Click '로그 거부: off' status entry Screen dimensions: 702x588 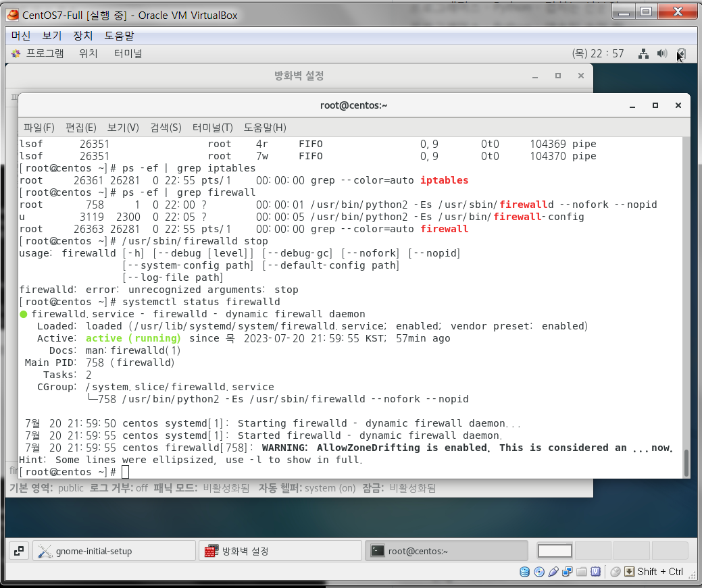coord(119,488)
